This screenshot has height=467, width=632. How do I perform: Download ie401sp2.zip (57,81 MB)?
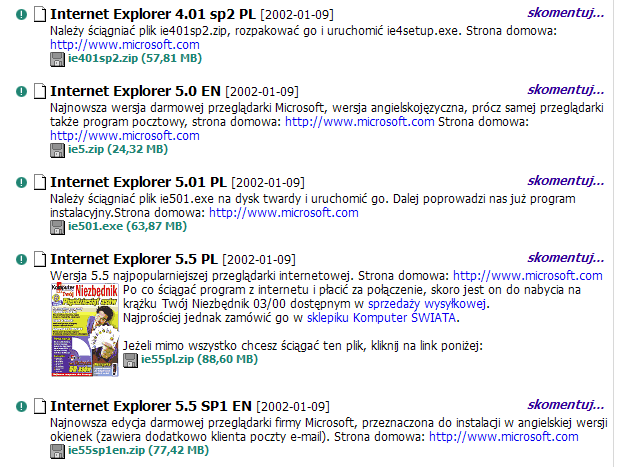[x=135, y=58]
